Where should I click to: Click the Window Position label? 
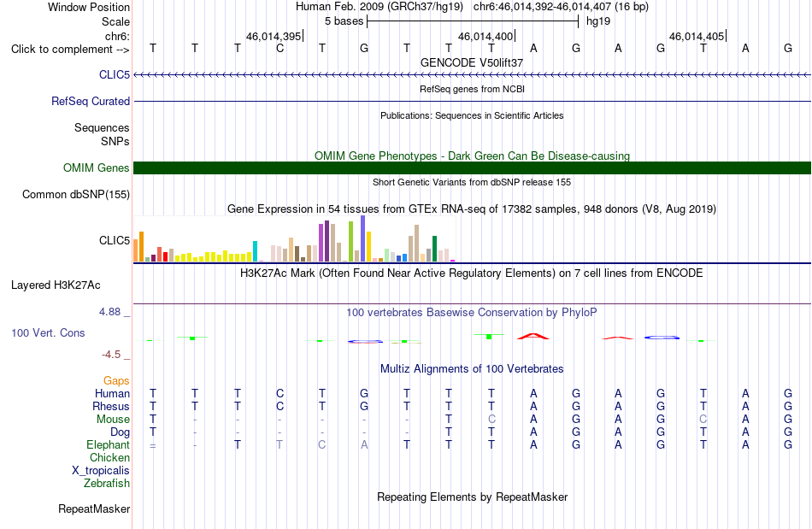coord(89,7)
